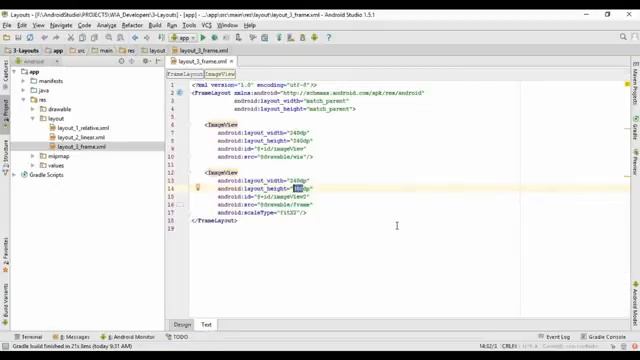Open the TODO tool window

[177, 337]
